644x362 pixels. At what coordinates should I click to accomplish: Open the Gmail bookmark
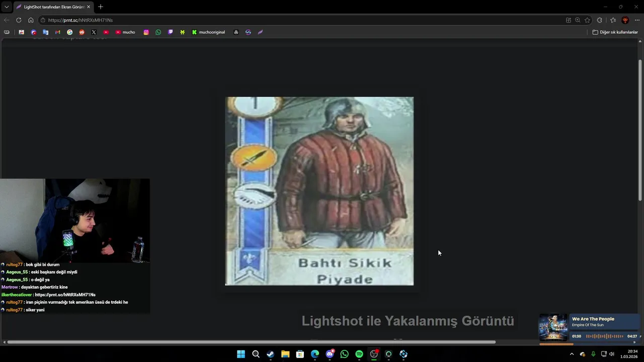point(57,32)
